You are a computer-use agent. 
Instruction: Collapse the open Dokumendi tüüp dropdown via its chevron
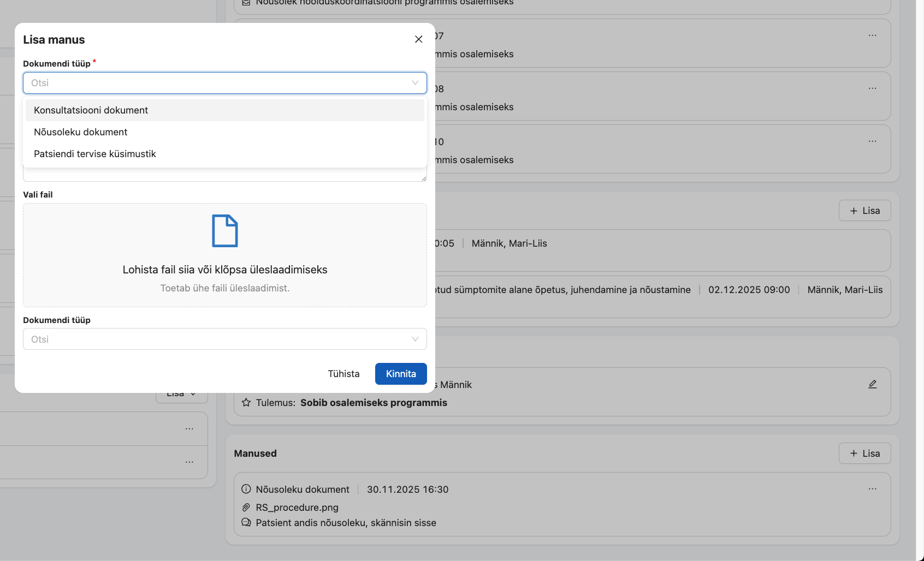pos(415,82)
